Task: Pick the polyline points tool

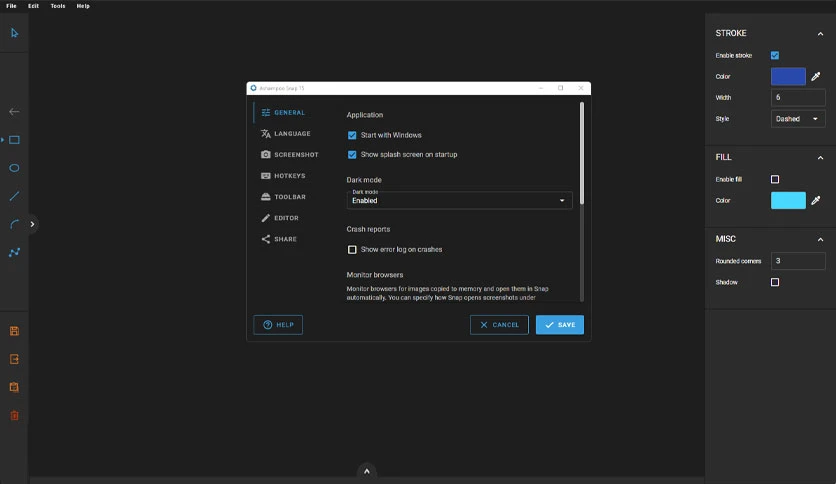Action: tap(14, 252)
